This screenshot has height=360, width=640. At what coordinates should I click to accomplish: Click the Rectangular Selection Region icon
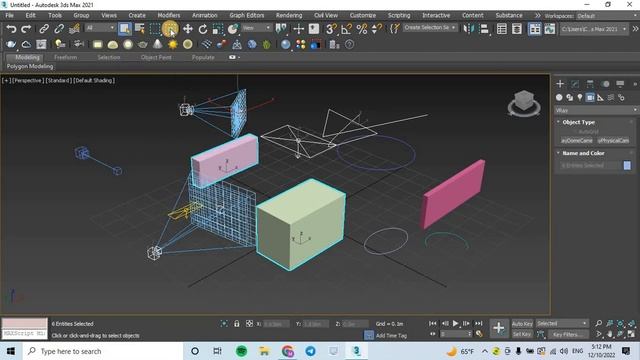(x=155, y=29)
